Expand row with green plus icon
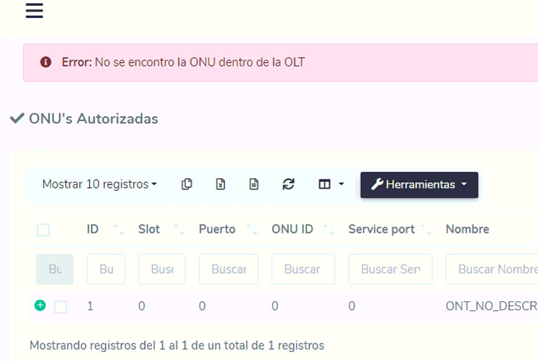Image resolution: width=538 pixels, height=361 pixels. 40,305
